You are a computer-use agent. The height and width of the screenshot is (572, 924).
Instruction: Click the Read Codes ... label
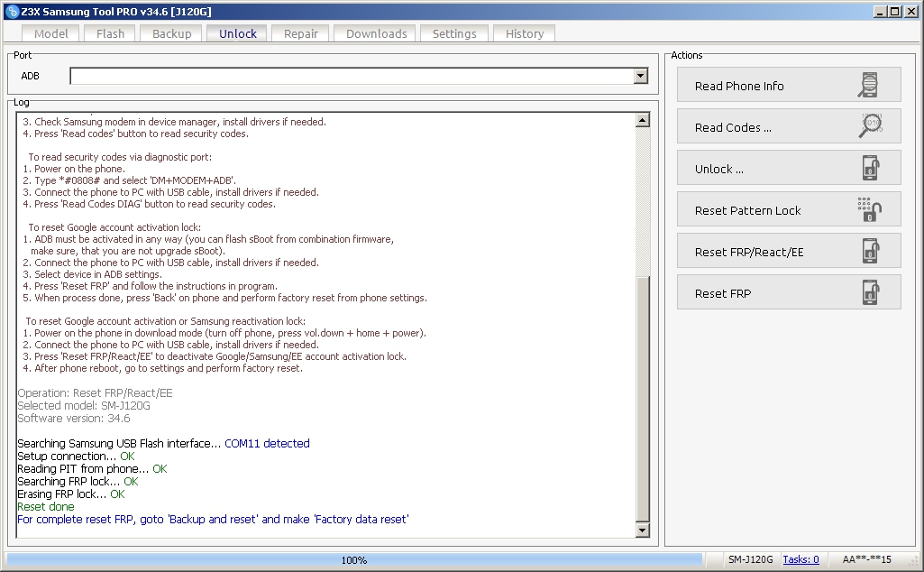[733, 127]
